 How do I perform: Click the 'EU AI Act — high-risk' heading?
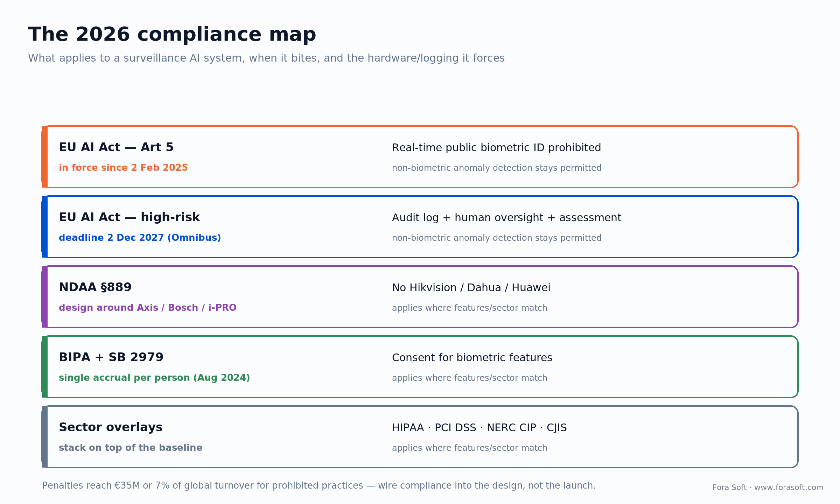(129, 217)
